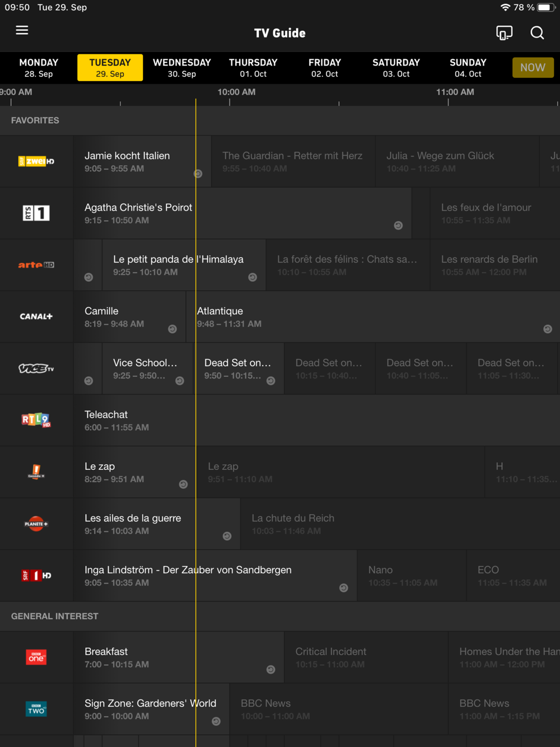Tap replay icon on Vice School
This screenshot has height=747, width=560.
180,381
